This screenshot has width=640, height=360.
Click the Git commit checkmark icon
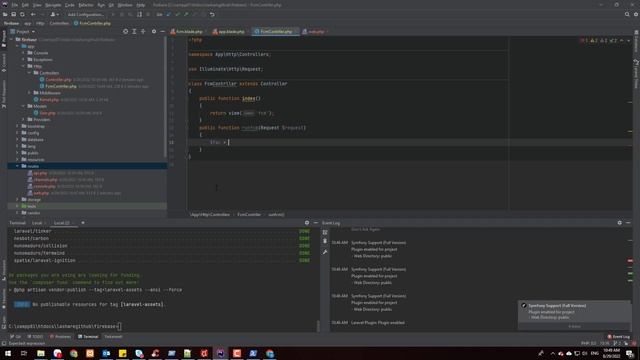click(177, 14)
